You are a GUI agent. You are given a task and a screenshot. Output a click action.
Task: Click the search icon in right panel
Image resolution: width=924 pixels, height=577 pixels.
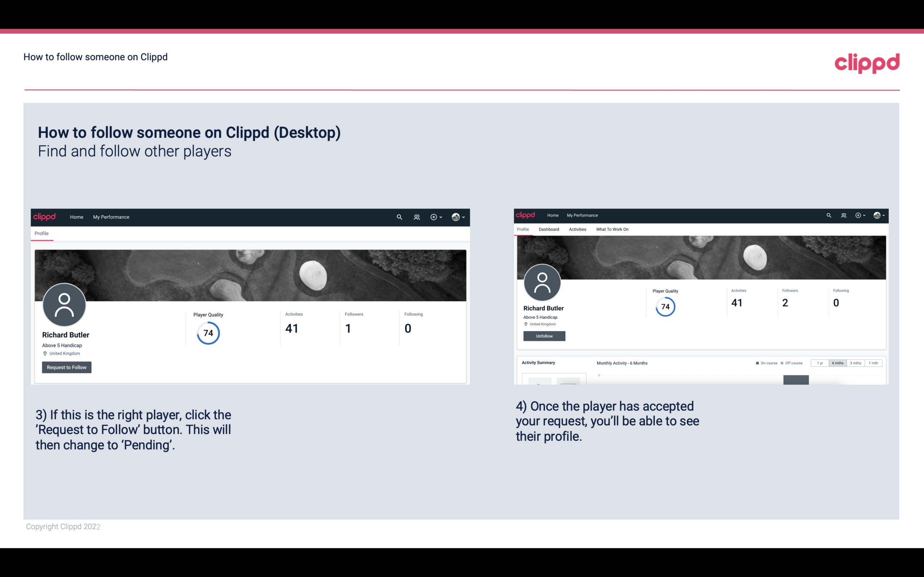click(828, 215)
